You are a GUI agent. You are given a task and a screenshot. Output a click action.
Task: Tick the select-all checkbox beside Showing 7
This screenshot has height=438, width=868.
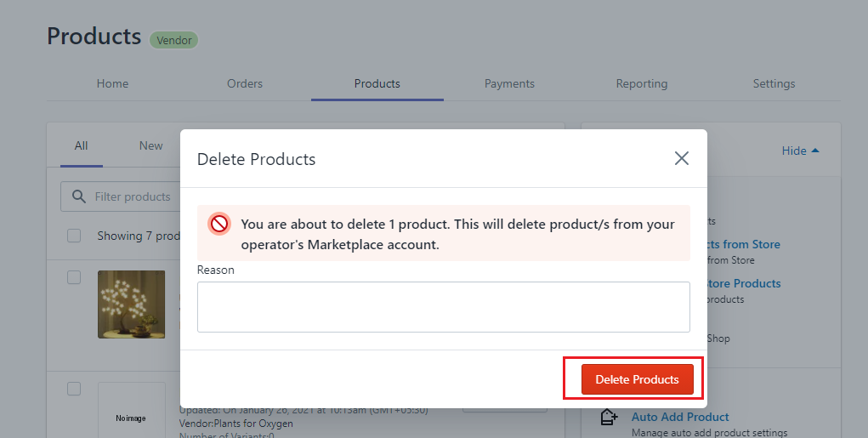(x=74, y=236)
